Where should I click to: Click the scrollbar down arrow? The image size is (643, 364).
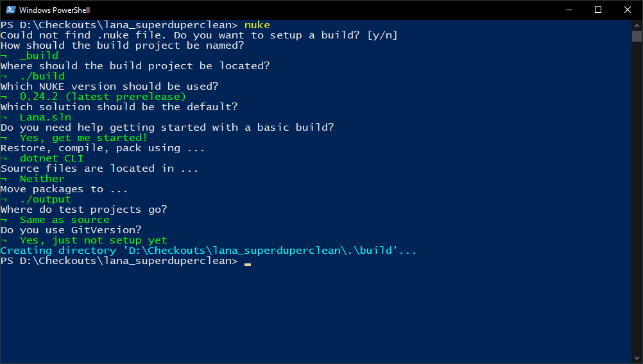[x=637, y=358]
